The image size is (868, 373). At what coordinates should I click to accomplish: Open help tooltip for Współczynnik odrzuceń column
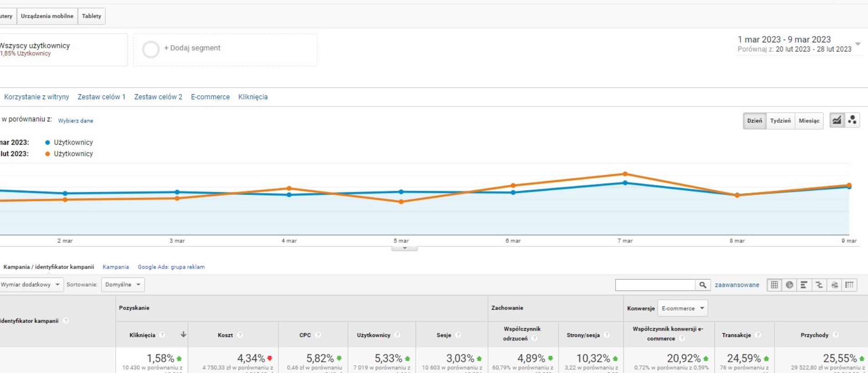tap(534, 338)
